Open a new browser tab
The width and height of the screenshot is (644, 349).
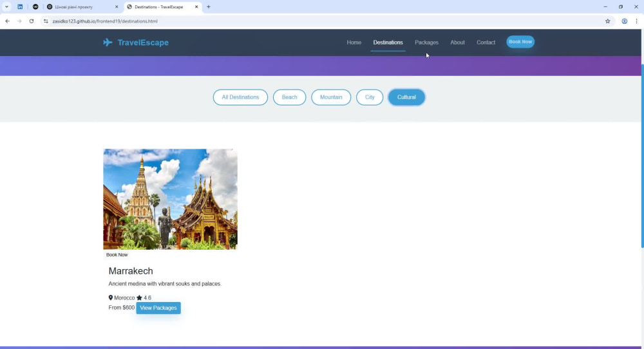pos(208,7)
